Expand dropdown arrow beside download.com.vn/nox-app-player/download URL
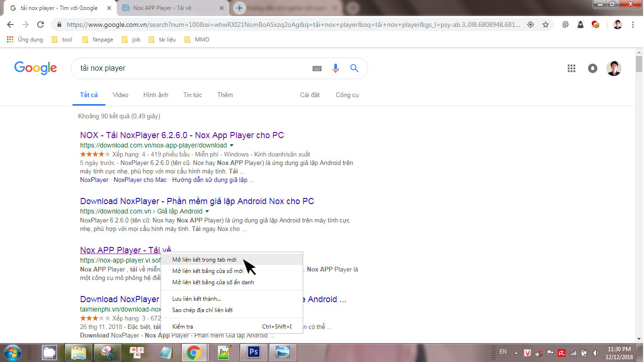 coord(231,146)
